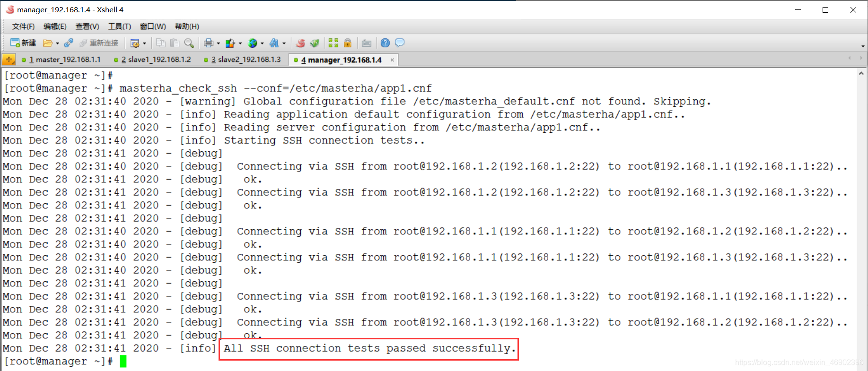Click the terminal scrollbar up arrow

click(x=861, y=73)
